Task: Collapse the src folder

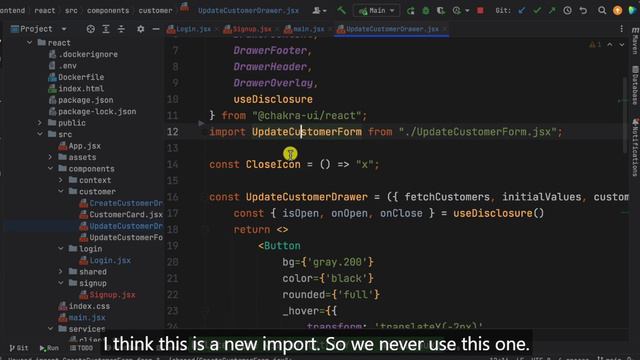Action: click(x=40, y=134)
